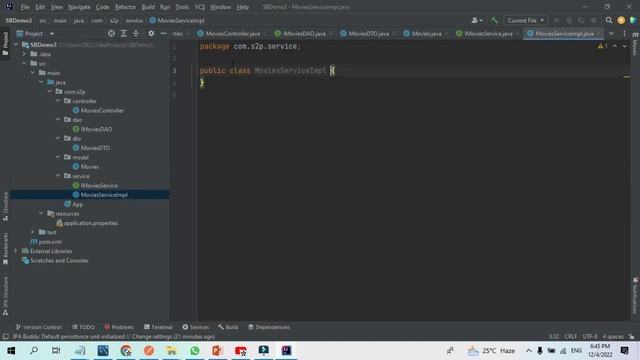The height and width of the screenshot is (360, 640).
Task: Open the Terminal tool window
Action: [158, 327]
